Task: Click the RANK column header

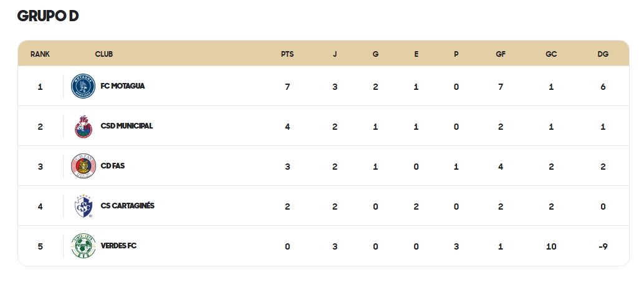Action: (x=41, y=54)
